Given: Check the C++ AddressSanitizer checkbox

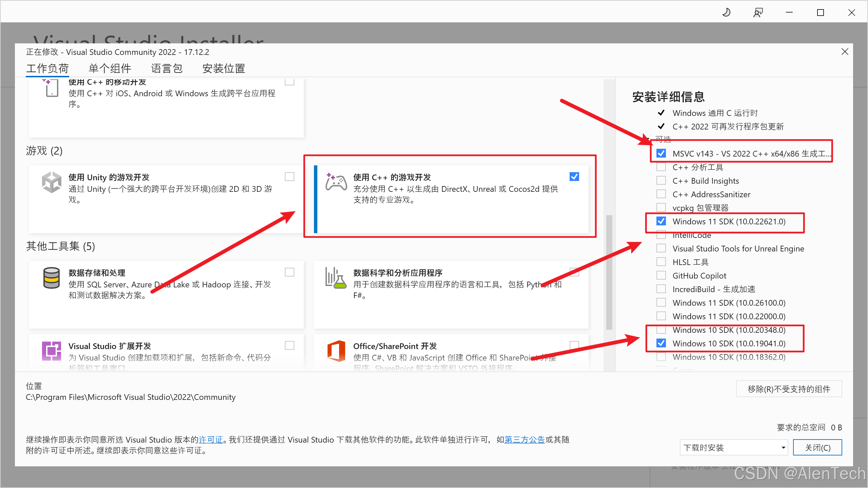Looking at the screenshot, I should point(661,194).
